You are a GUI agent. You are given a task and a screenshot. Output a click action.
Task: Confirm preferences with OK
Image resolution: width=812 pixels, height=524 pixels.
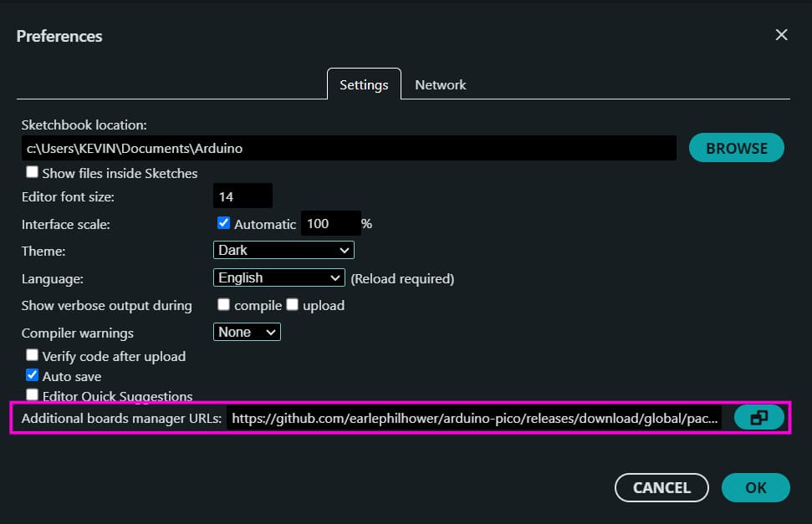pyautogui.click(x=754, y=487)
